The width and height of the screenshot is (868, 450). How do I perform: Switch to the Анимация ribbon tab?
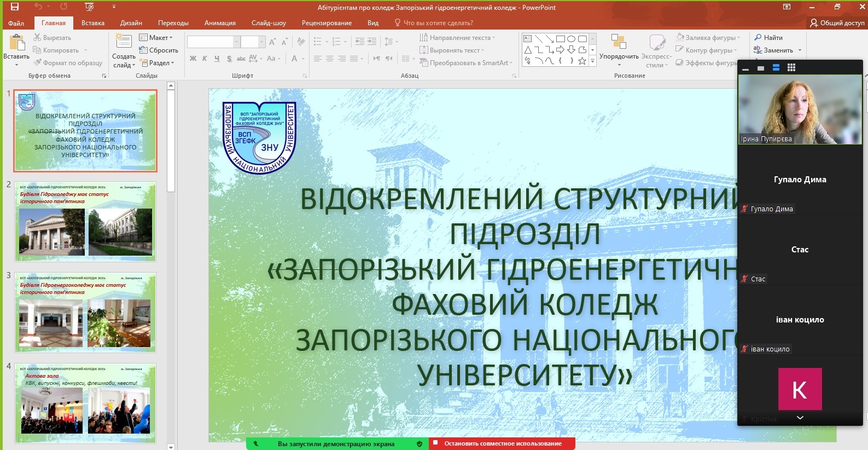tap(220, 23)
